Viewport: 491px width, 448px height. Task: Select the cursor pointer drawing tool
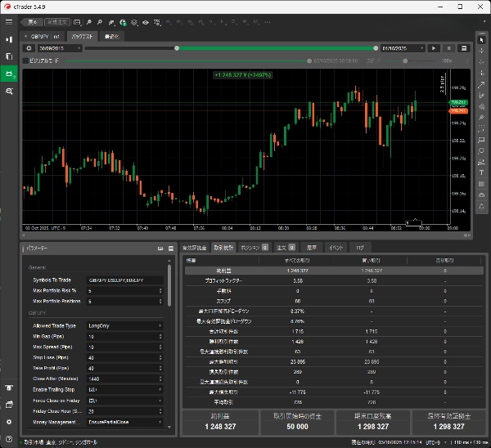482,40
